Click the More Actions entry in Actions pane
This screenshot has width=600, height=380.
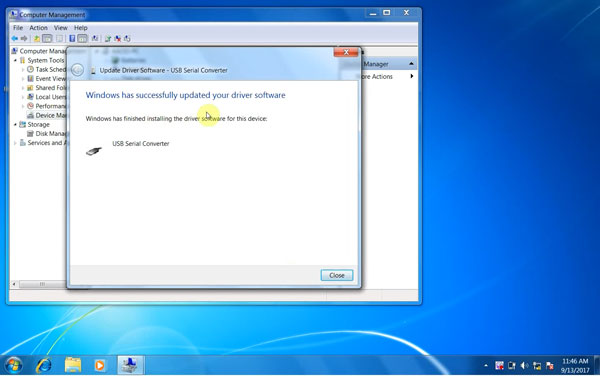(377, 77)
